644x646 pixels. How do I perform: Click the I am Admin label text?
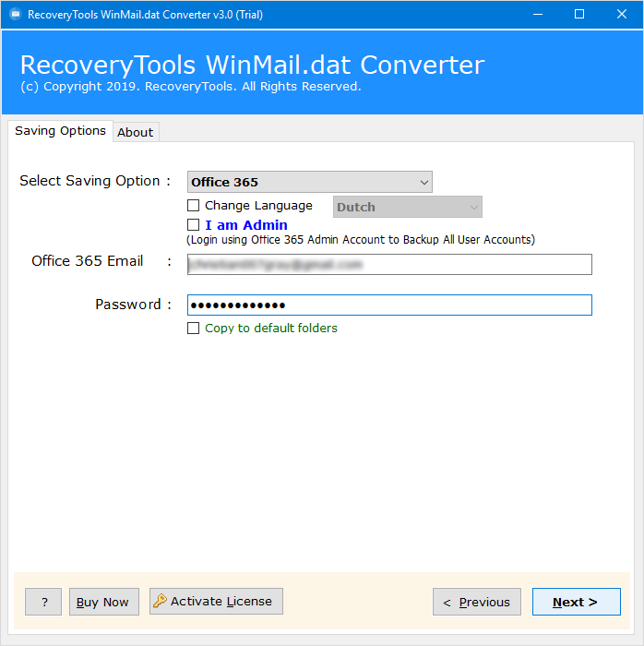pyautogui.click(x=246, y=225)
